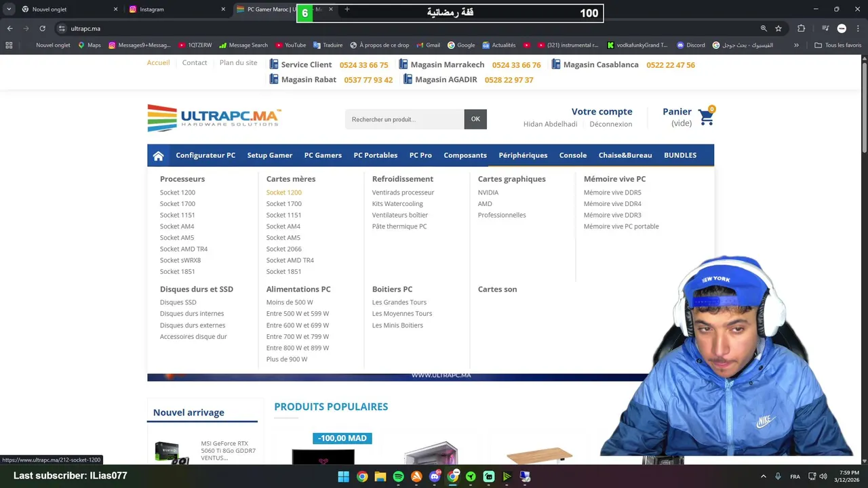The height and width of the screenshot is (488, 868).
Task: Open Configurateur PC menu
Action: point(205,155)
